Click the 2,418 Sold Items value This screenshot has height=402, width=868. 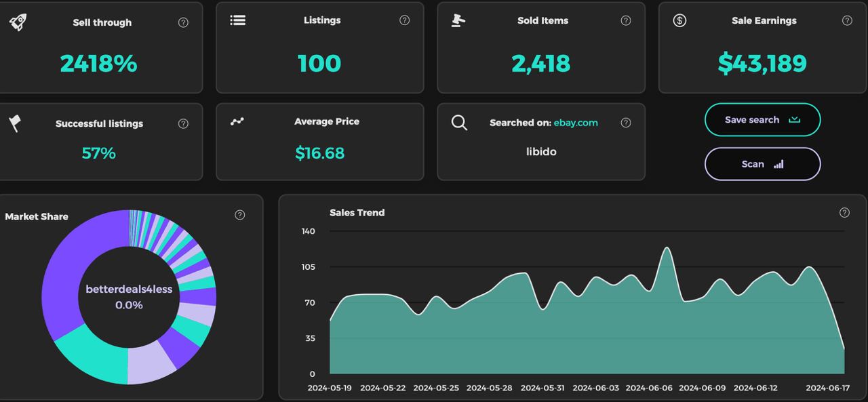(x=541, y=64)
